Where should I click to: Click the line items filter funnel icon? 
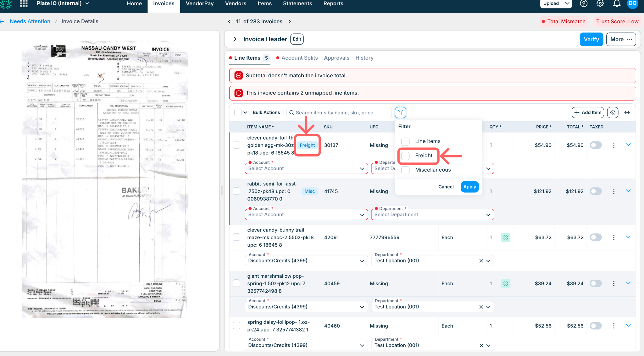point(400,112)
